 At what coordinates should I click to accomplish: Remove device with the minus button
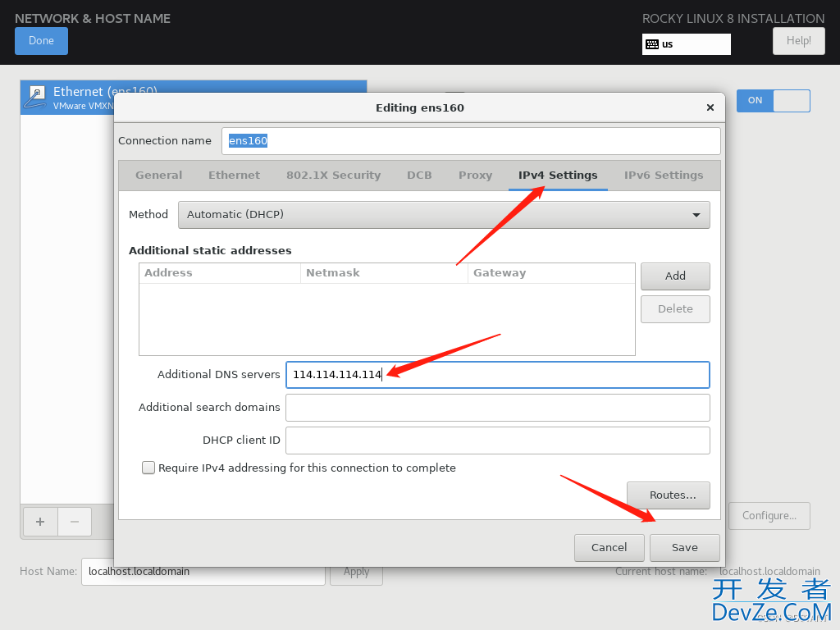click(75, 521)
